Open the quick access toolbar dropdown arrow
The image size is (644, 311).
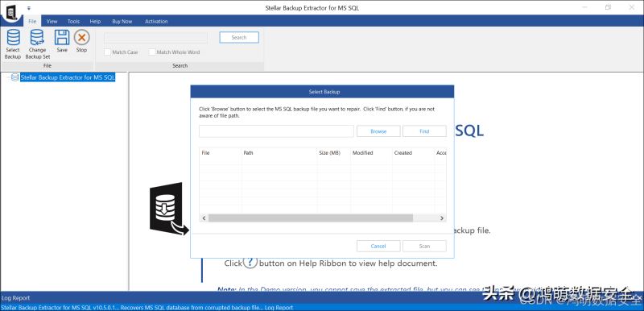click(x=29, y=8)
